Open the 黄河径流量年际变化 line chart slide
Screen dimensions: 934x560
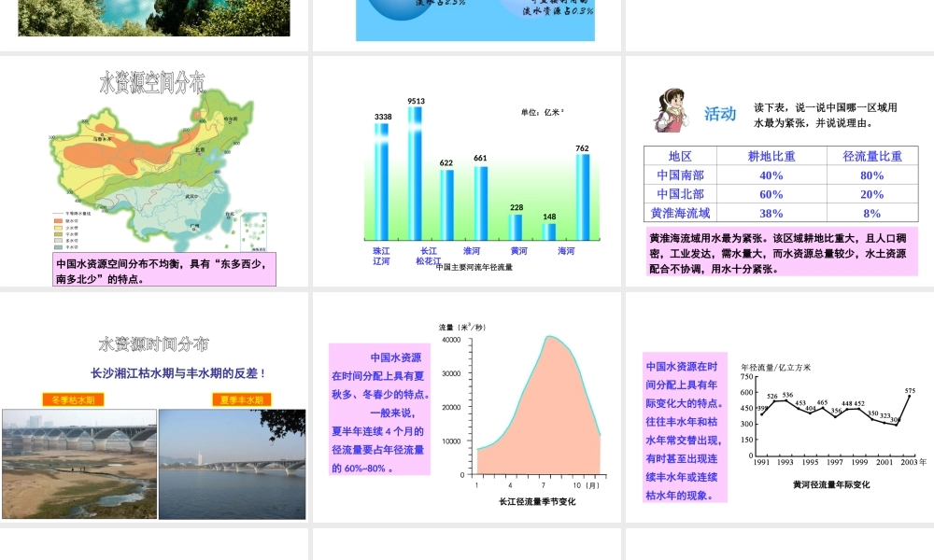(780, 407)
